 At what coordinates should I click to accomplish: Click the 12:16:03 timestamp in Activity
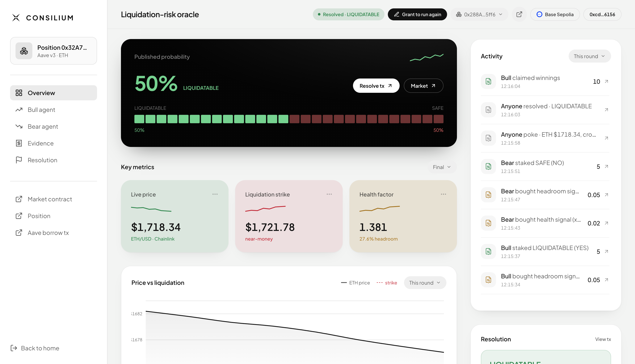(510, 114)
